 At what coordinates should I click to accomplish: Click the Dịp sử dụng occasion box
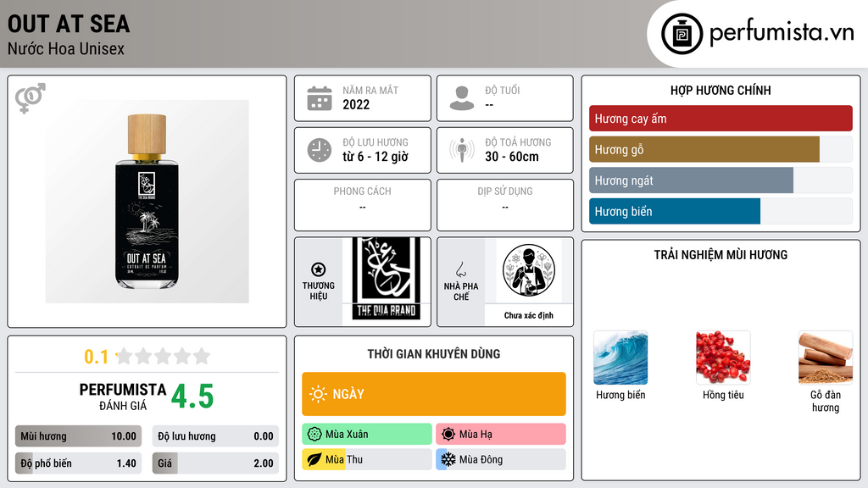click(505, 205)
